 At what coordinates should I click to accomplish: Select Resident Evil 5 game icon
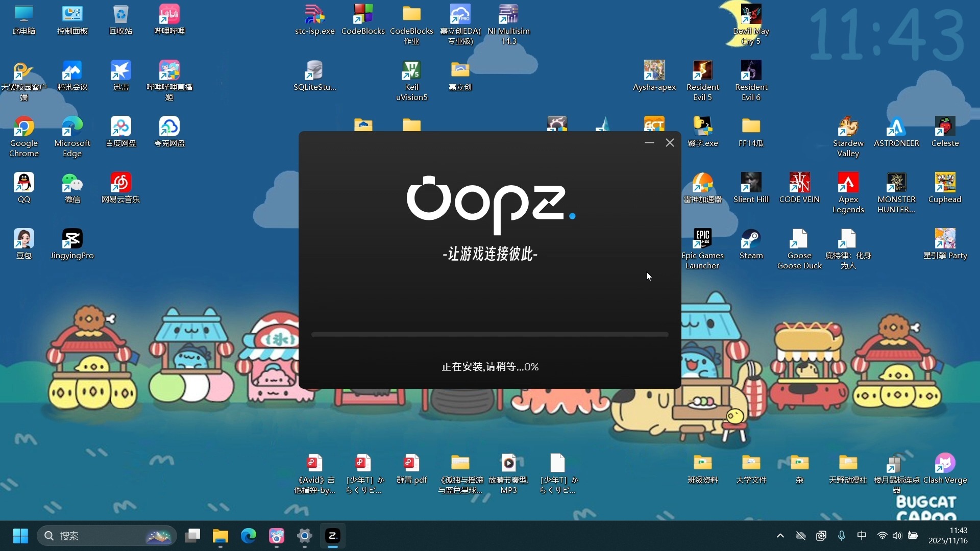703,81
